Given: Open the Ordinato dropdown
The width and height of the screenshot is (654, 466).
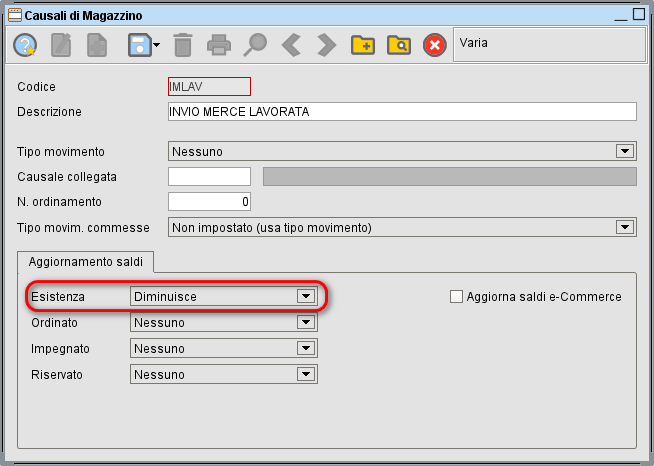Looking at the screenshot, I should pyautogui.click(x=306, y=323).
